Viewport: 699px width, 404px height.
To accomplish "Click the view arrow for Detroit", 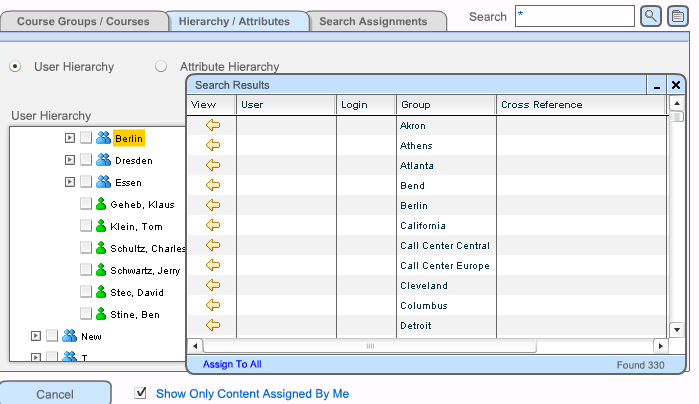I will click(213, 326).
